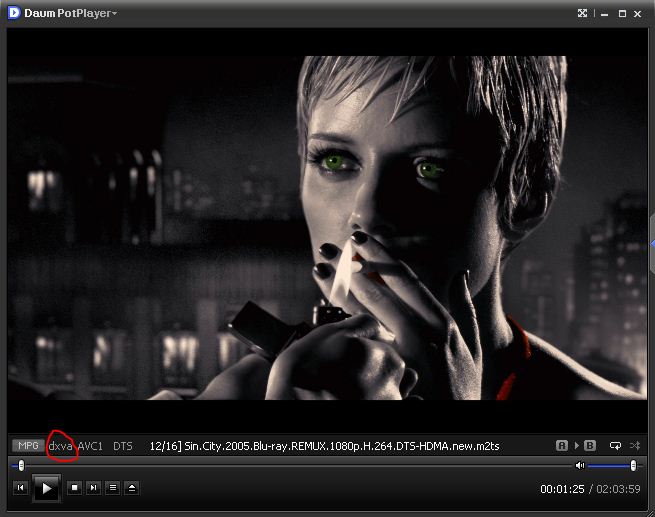Click the AVC1 video codec label
This screenshot has height=517, width=655.
(x=90, y=445)
